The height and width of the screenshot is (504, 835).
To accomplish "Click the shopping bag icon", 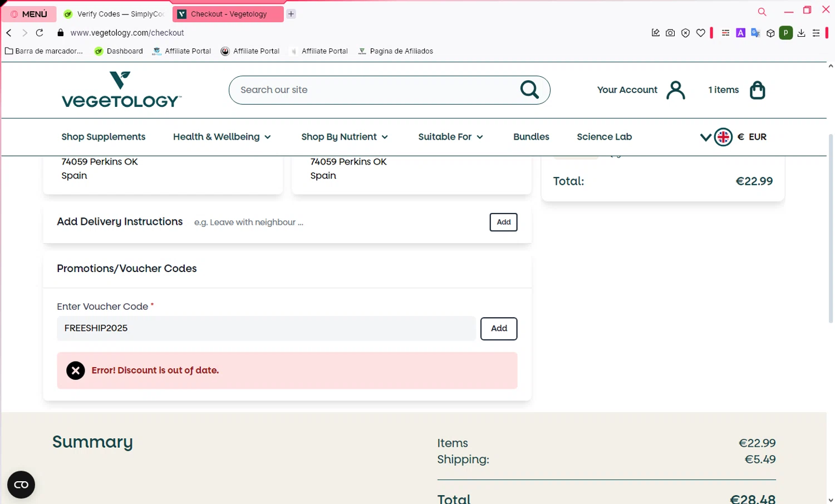I will point(758,90).
